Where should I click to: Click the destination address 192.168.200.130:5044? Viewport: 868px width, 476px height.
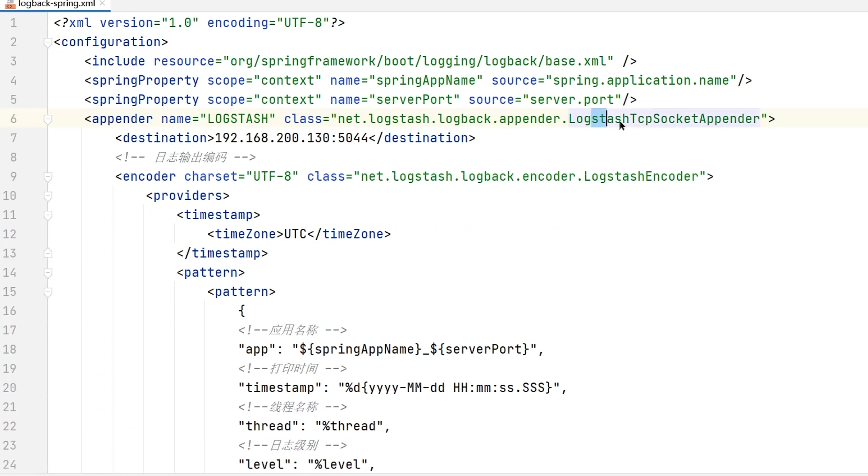click(291, 138)
